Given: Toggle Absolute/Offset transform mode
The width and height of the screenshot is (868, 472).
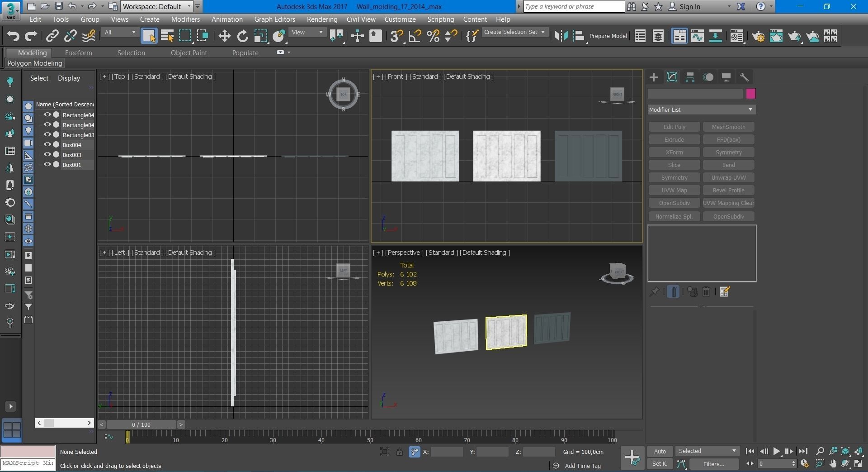Looking at the screenshot, I should 414,452.
